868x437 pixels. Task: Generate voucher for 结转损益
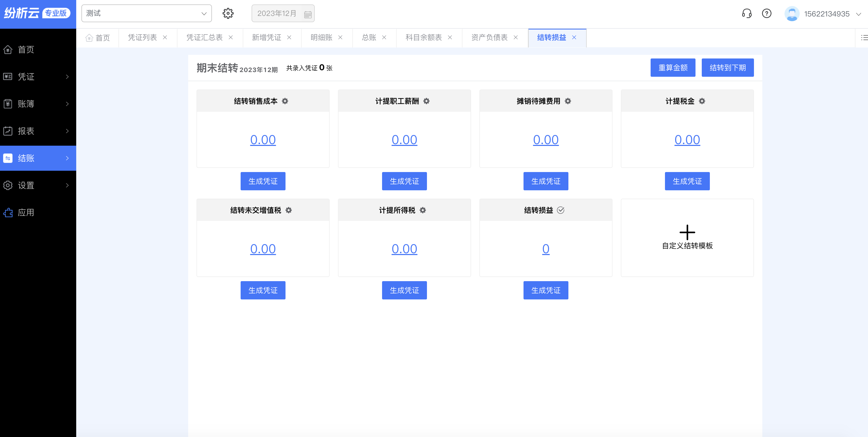[546, 291]
